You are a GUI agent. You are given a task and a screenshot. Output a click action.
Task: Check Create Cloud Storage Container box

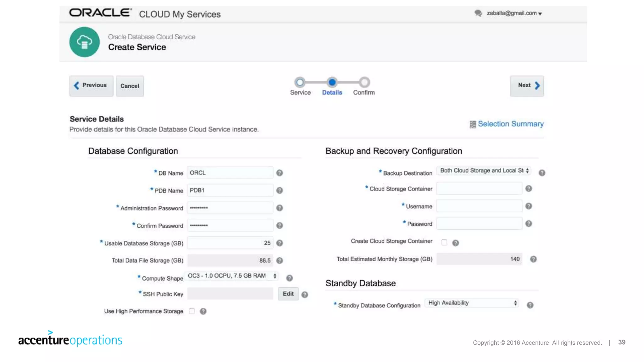point(444,242)
